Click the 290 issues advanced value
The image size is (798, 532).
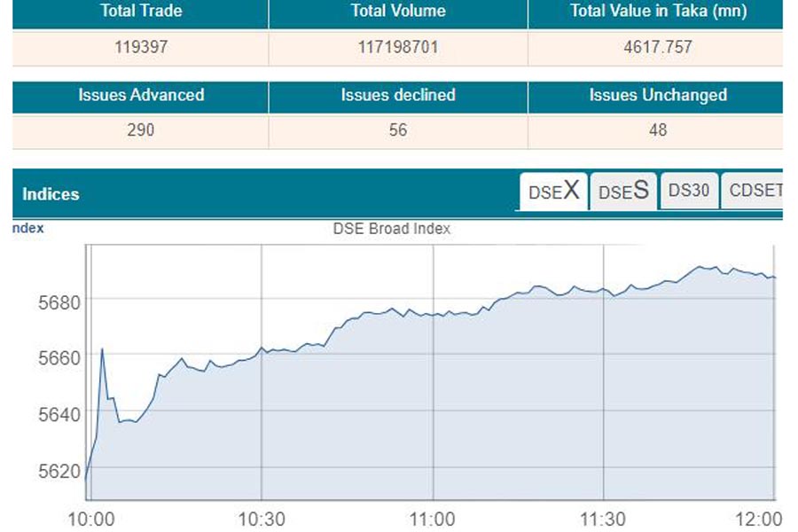[140, 130]
